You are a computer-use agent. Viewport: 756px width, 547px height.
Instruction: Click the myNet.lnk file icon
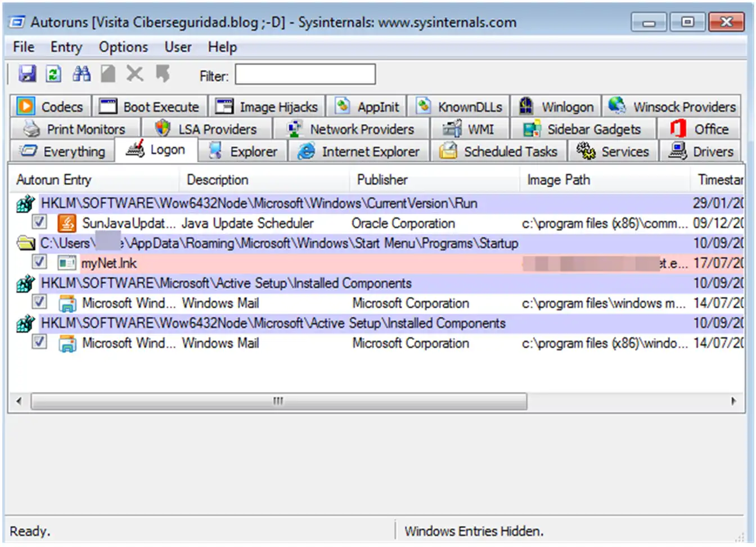[67, 263]
